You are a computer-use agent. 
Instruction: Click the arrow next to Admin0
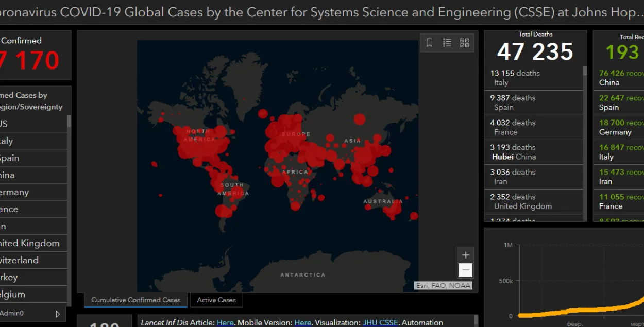[x=58, y=314]
